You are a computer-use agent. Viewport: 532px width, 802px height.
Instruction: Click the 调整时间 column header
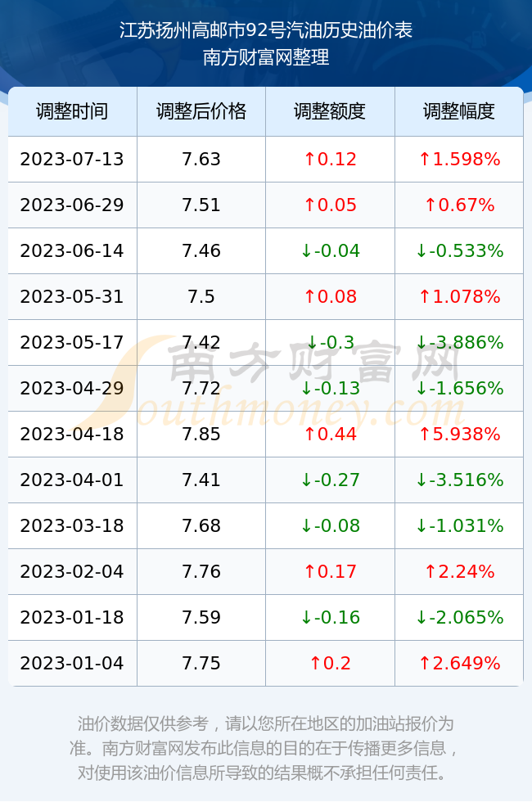(x=72, y=111)
